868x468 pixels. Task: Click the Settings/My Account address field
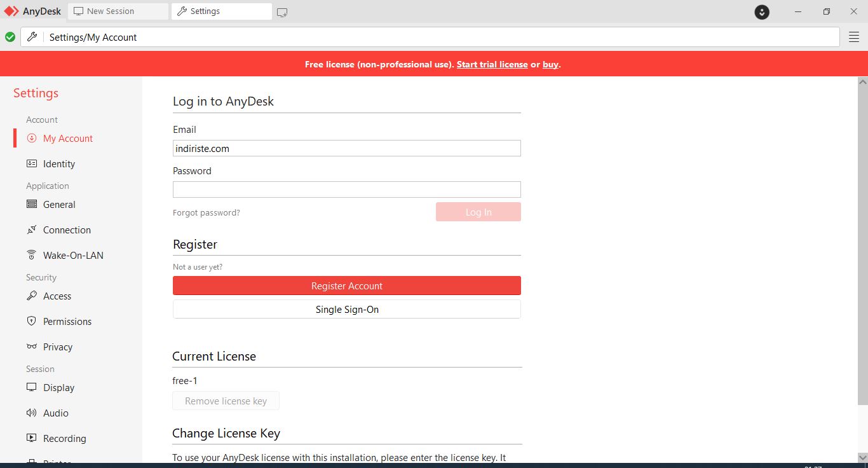point(430,37)
